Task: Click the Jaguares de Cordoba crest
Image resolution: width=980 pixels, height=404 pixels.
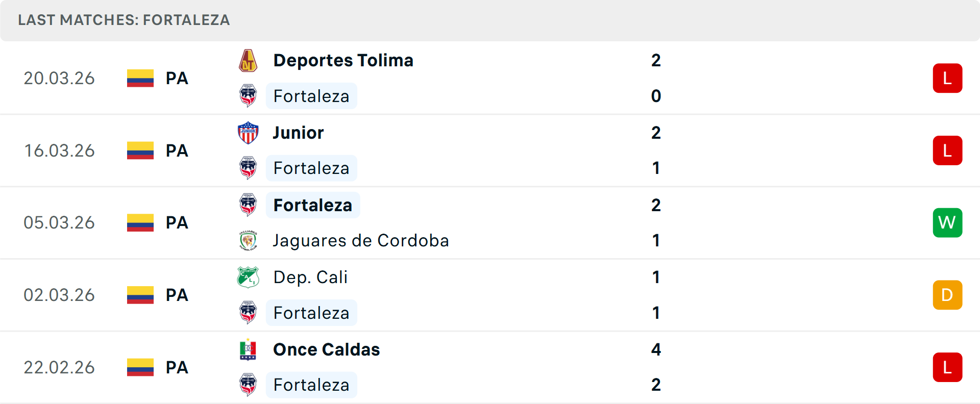Action: click(x=248, y=241)
